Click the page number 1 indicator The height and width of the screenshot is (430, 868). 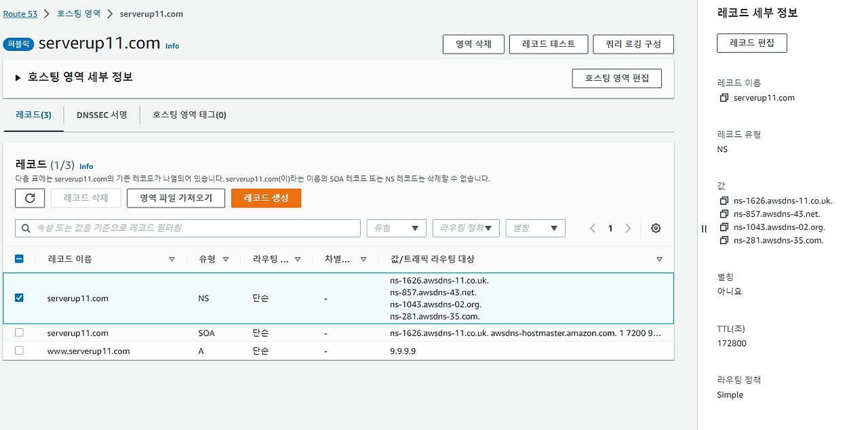pyautogui.click(x=610, y=229)
